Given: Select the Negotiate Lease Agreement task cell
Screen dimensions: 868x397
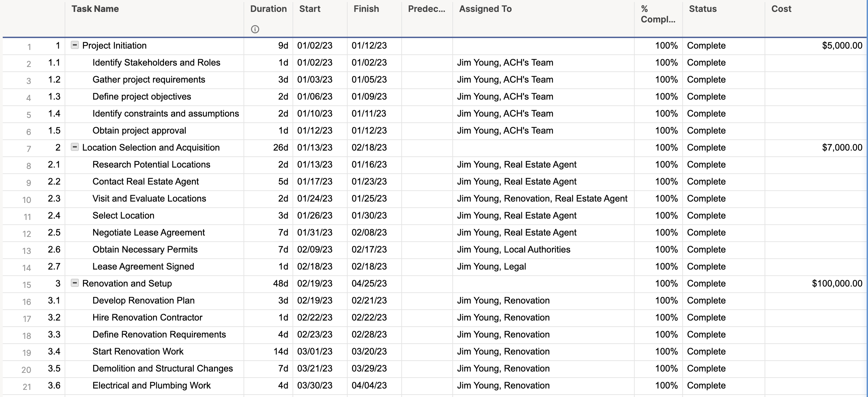Looking at the screenshot, I should pos(149,232).
